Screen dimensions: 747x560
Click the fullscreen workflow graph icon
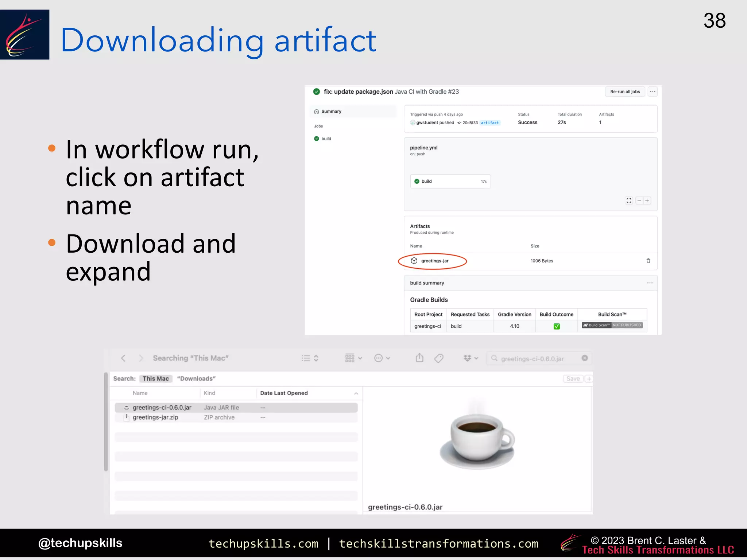628,201
